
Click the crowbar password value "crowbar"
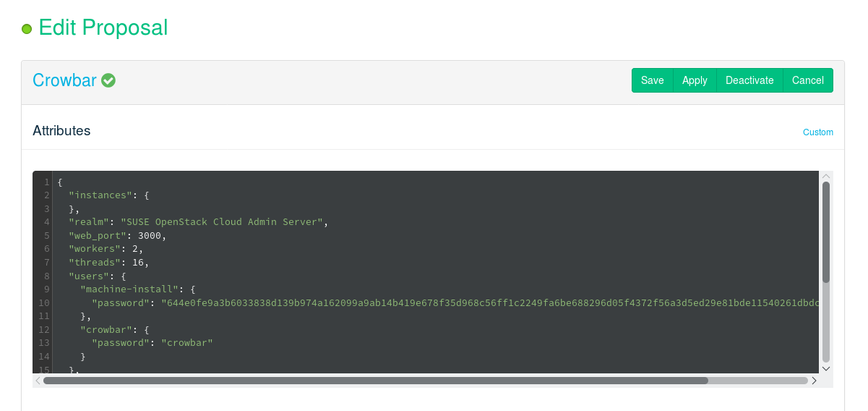pos(187,342)
